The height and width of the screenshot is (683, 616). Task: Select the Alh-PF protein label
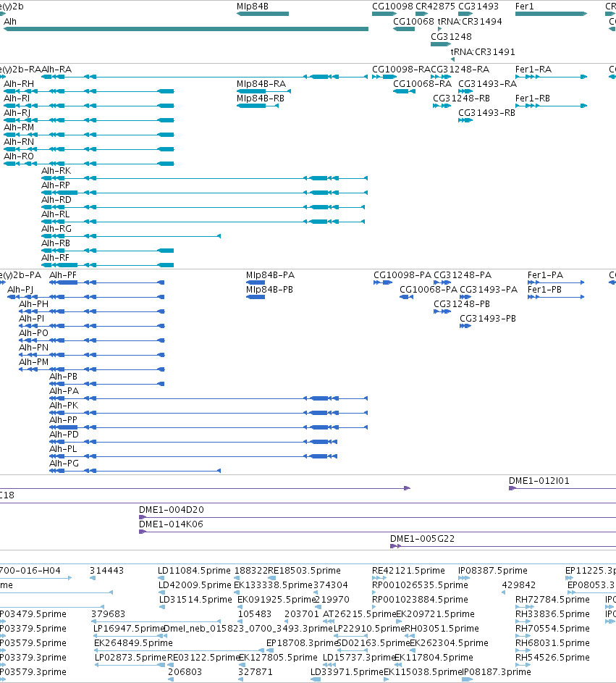coord(63,275)
